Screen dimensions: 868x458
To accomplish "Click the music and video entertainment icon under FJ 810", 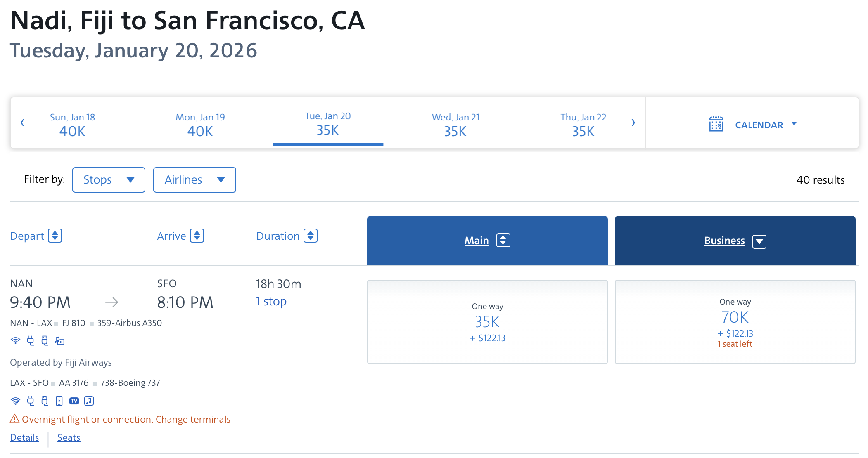I will (59, 341).
